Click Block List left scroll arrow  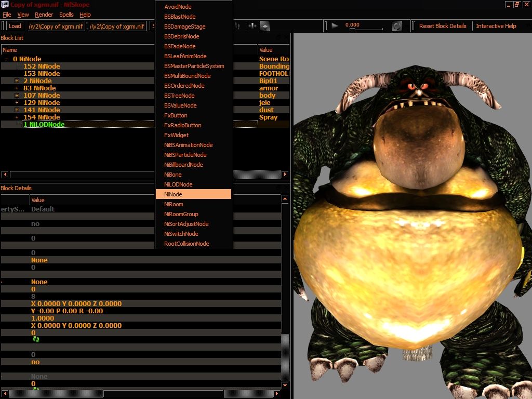coord(5,175)
